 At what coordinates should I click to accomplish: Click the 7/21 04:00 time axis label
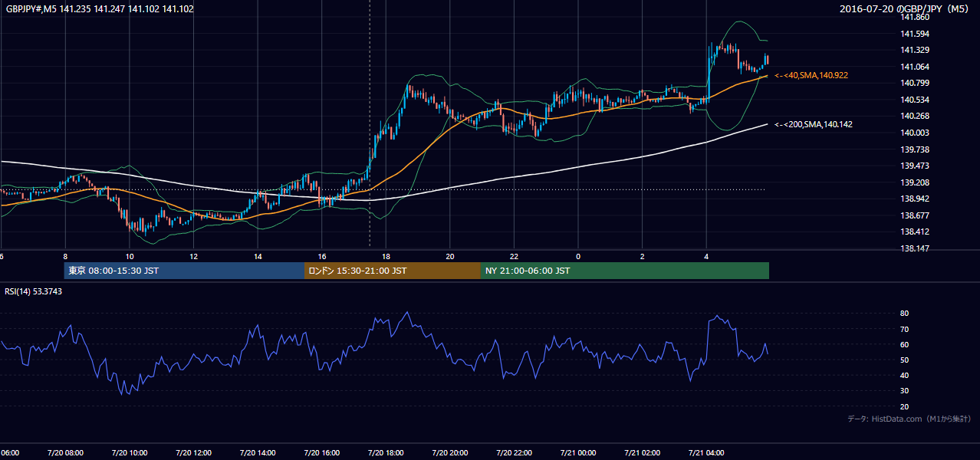click(706, 452)
